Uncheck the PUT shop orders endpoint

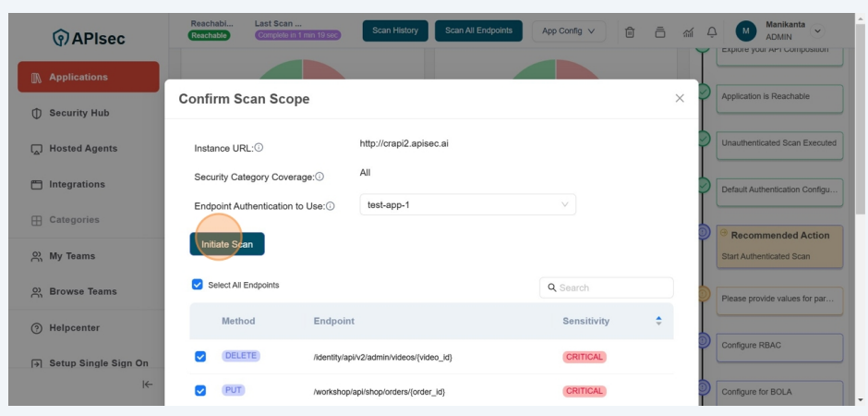click(200, 391)
